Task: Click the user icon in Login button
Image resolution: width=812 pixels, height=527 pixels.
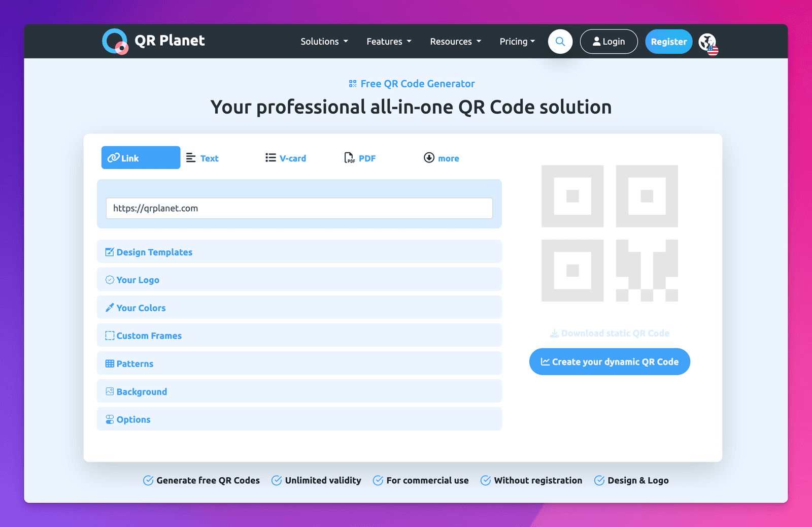Action: (x=597, y=42)
